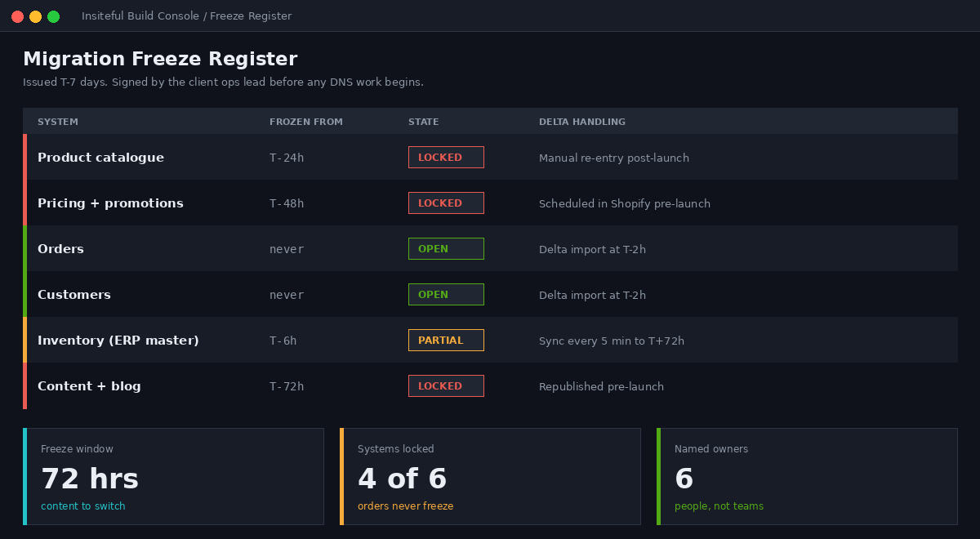Click the T-6h frozen-from value
980x539 pixels.
point(283,341)
